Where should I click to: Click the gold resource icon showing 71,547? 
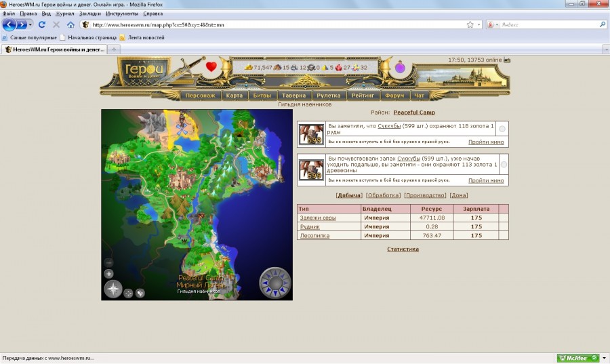pos(249,67)
